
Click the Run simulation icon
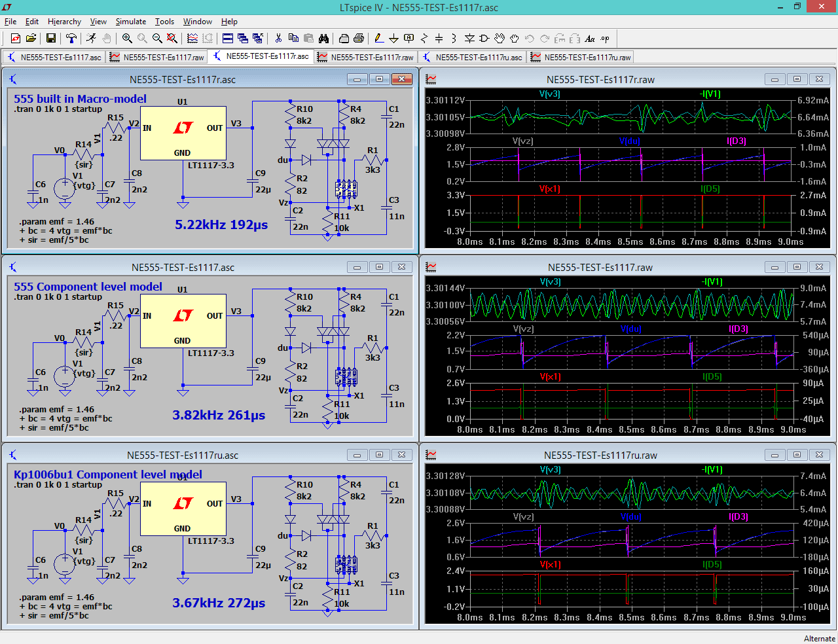(x=92, y=39)
